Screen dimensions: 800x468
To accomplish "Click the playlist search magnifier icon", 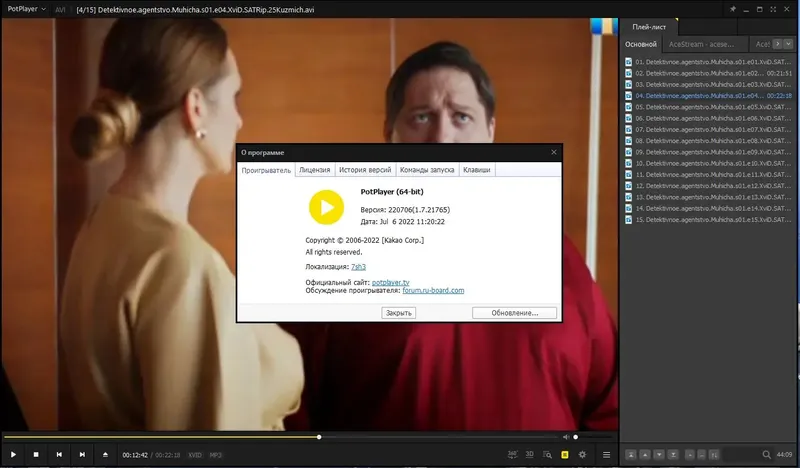I will coord(766,454).
